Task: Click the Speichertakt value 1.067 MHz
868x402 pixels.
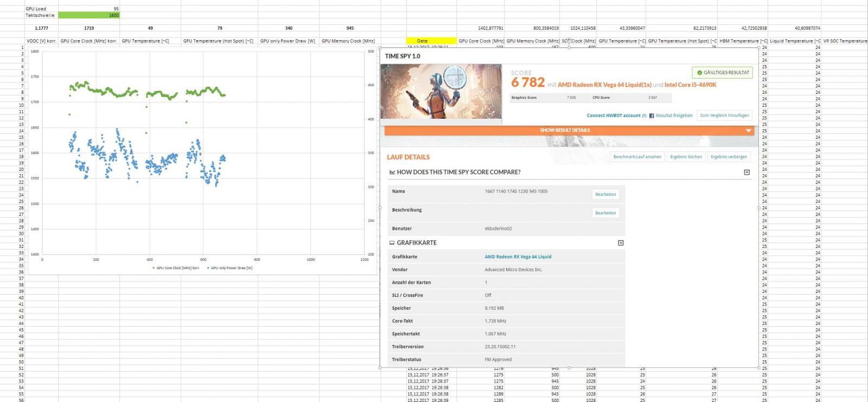Action: point(495,334)
